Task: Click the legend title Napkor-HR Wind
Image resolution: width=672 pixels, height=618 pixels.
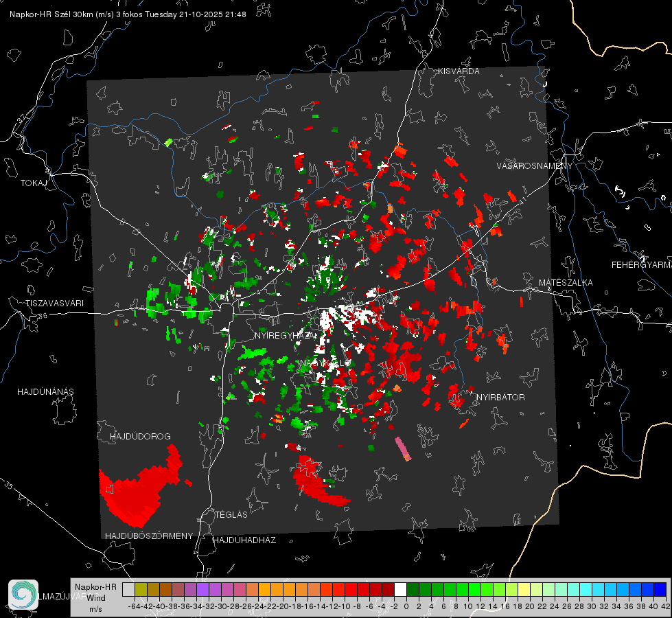Action: pos(95,592)
